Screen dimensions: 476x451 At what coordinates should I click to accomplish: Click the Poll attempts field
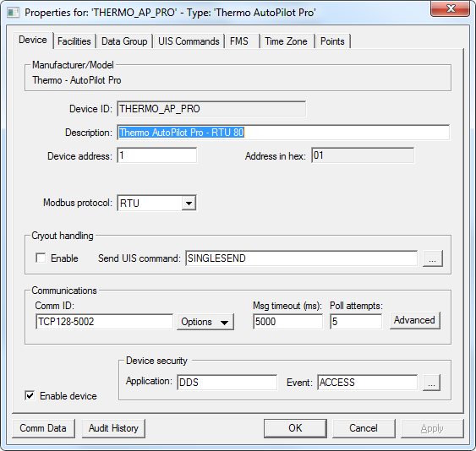356,322
